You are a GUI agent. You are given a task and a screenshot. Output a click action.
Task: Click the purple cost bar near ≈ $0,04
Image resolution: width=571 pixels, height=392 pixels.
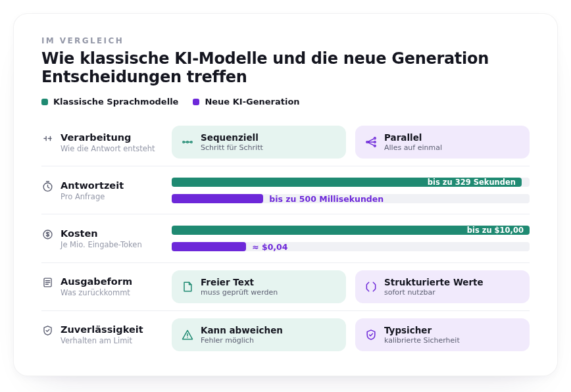pyautogui.click(x=209, y=247)
